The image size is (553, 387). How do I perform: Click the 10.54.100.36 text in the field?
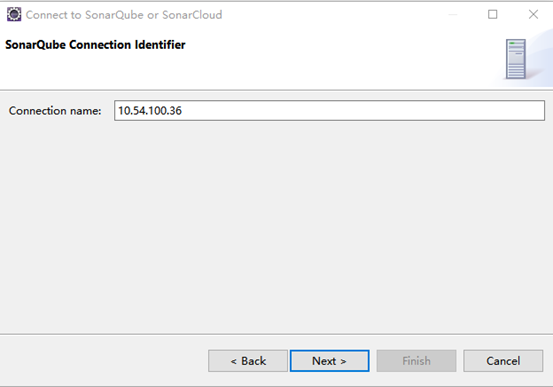coord(150,111)
